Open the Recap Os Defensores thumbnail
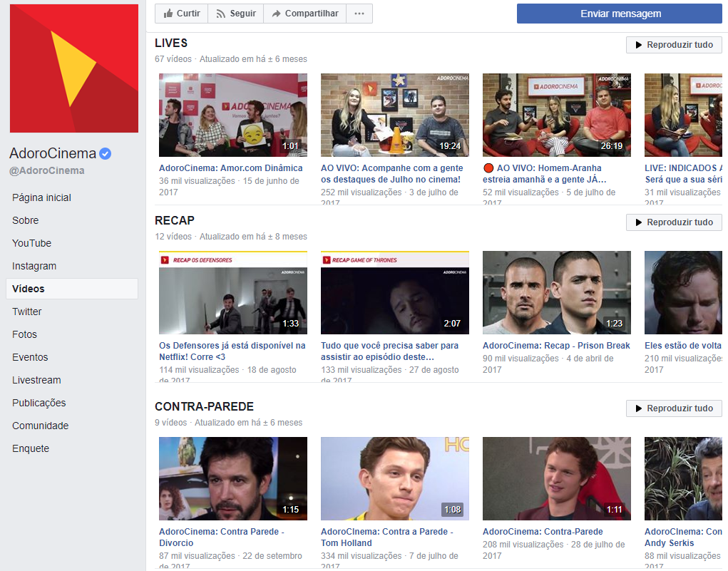728x571 pixels. click(x=233, y=292)
